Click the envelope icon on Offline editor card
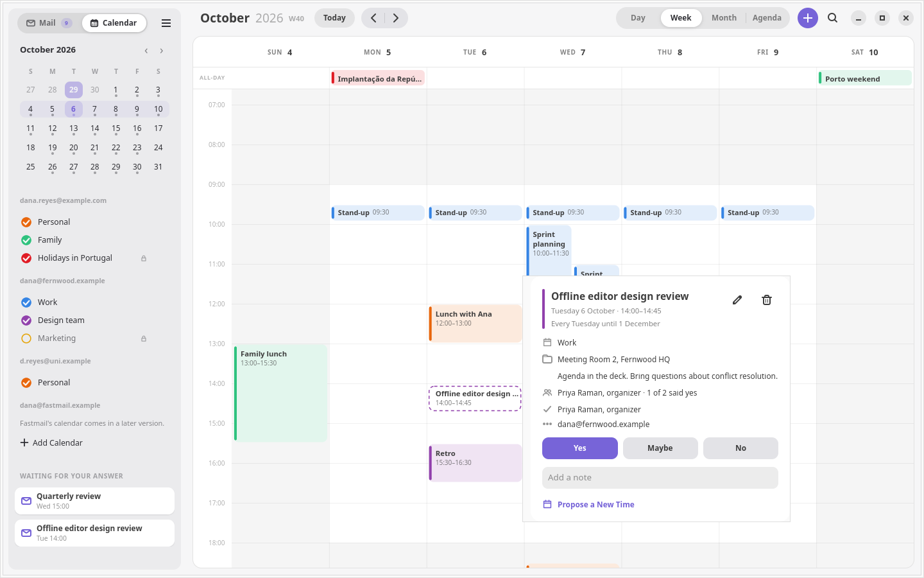Image resolution: width=924 pixels, height=578 pixels. click(26, 533)
